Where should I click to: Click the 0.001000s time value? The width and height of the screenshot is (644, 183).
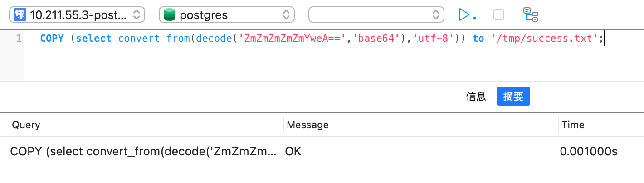click(589, 152)
